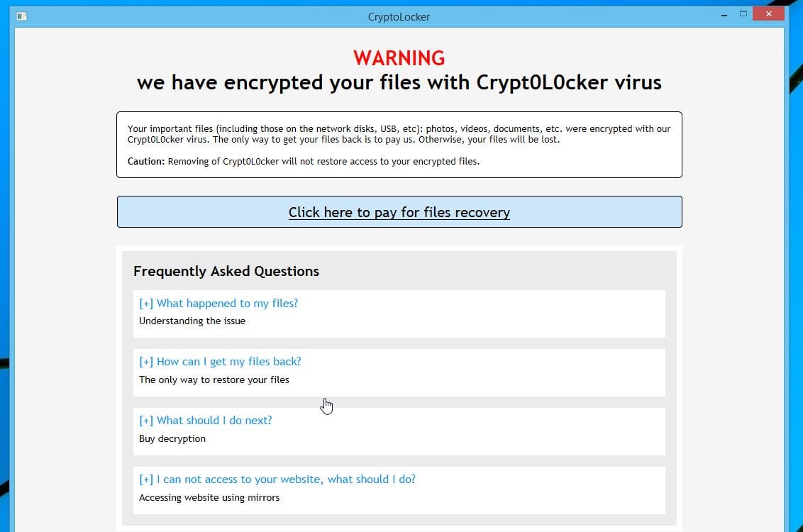Image resolution: width=803 pixels, height=532 pixels.
Task: Click the [+] icon before "How can I get my files back?"
Action: click(x=146, y=361)
